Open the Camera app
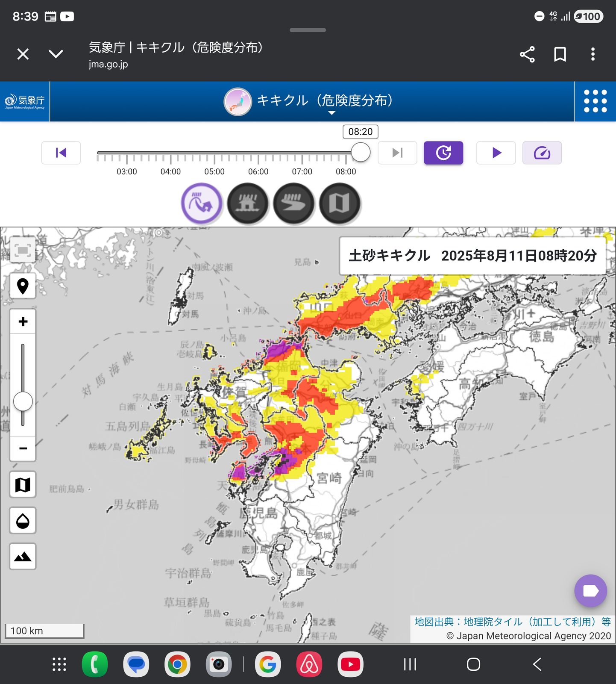This screenshot has width=616, height=684. click(219, 664)
